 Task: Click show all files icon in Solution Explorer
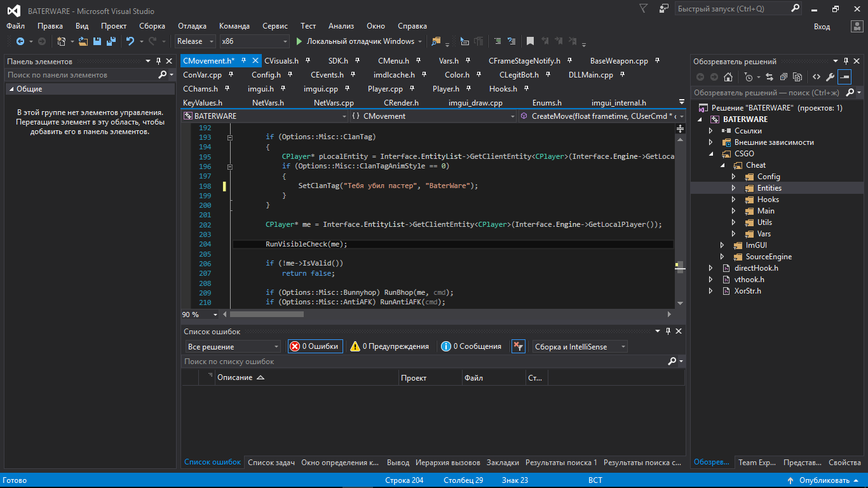[x=797, y=77]
